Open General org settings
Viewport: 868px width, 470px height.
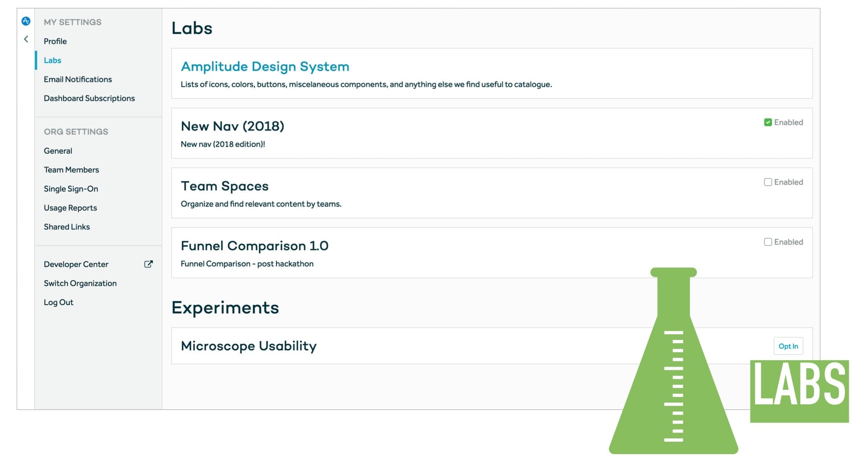click(x=58, y=151)
